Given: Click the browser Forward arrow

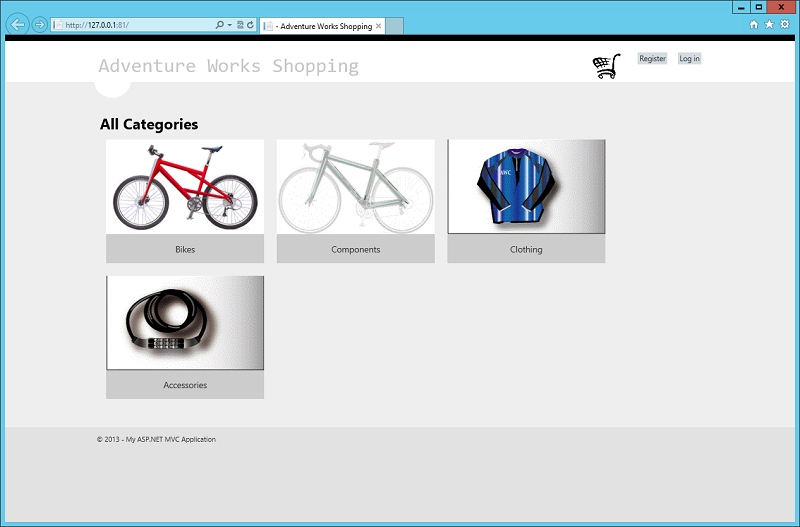Looking at the screenshot, I should point(39,24).
